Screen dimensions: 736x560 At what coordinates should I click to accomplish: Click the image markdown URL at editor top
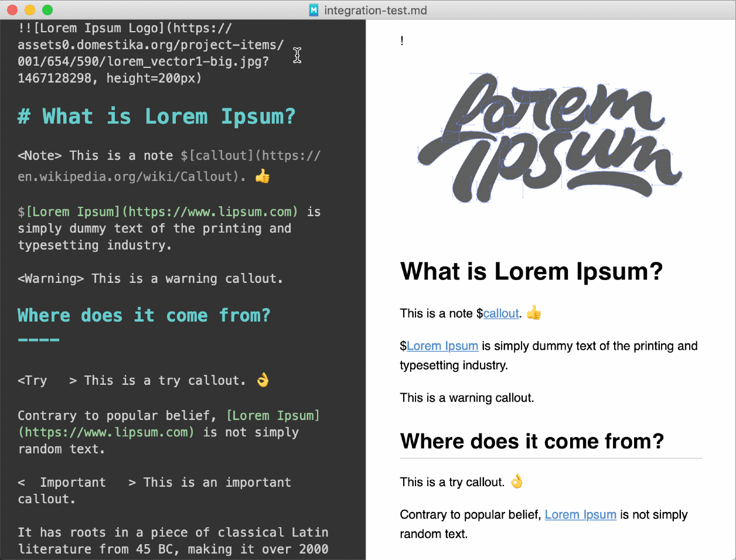[x=151, y=53]
